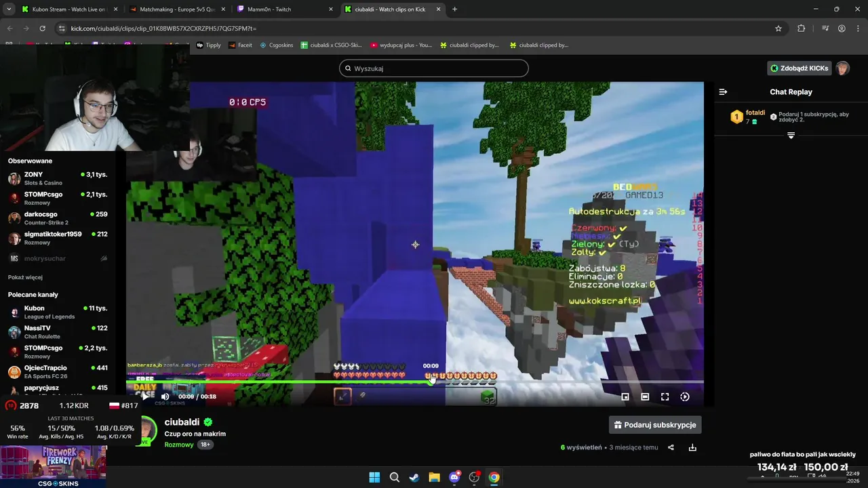Open Csgoskins bookmark

pos(277,45)
